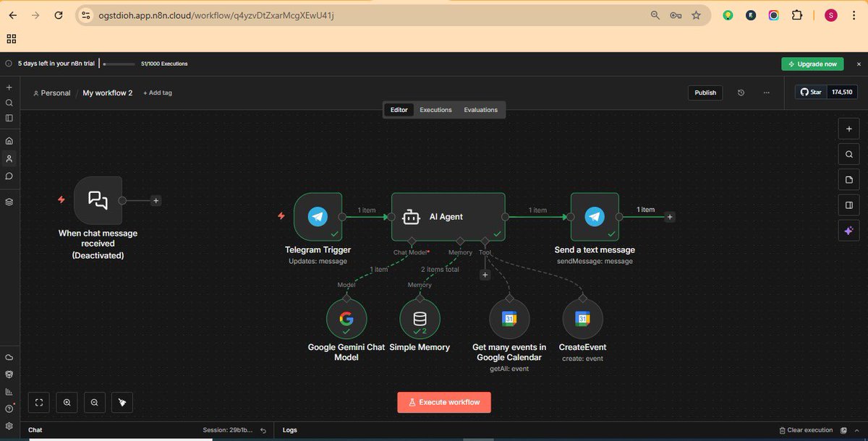Screen dimensions: 868x441
Task: Zoom to fit the workflow canvas
Action: (39, 403)
